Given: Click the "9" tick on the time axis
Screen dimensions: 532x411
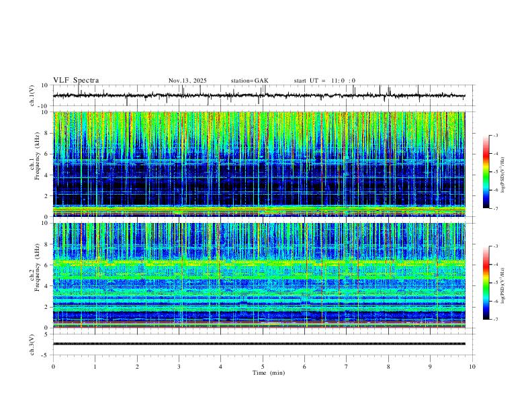Looking at the screenshot, I should tap(430, 367).
